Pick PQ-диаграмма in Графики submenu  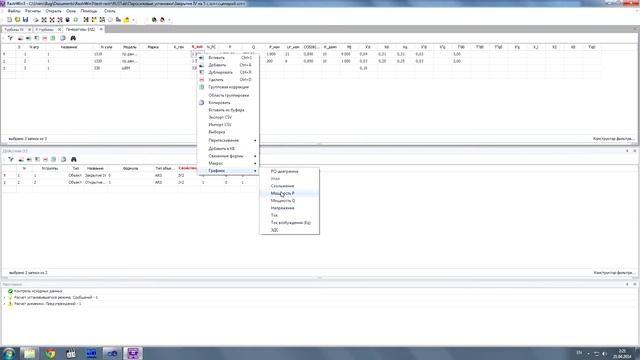[x=289, y=171]
